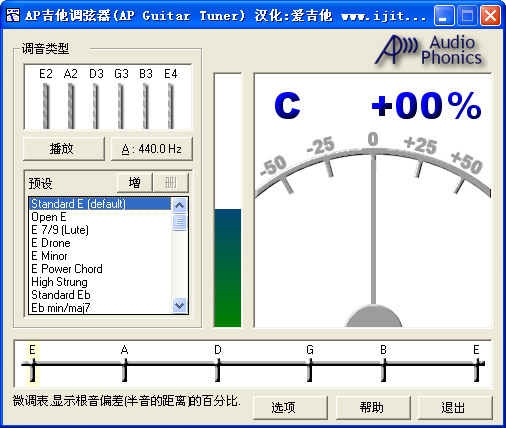This screenshot has height=428, width=506.
Task: Click preset list scroll down arrow
Action: pos(180,305)
